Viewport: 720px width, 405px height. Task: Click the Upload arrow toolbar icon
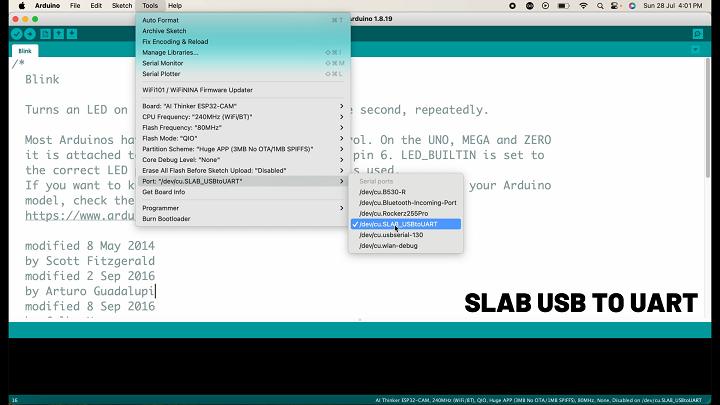point(30,34)
